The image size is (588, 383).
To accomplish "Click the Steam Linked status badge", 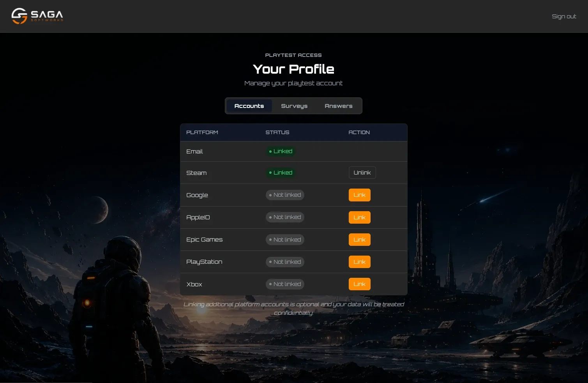I will click(x=281, y=173).
